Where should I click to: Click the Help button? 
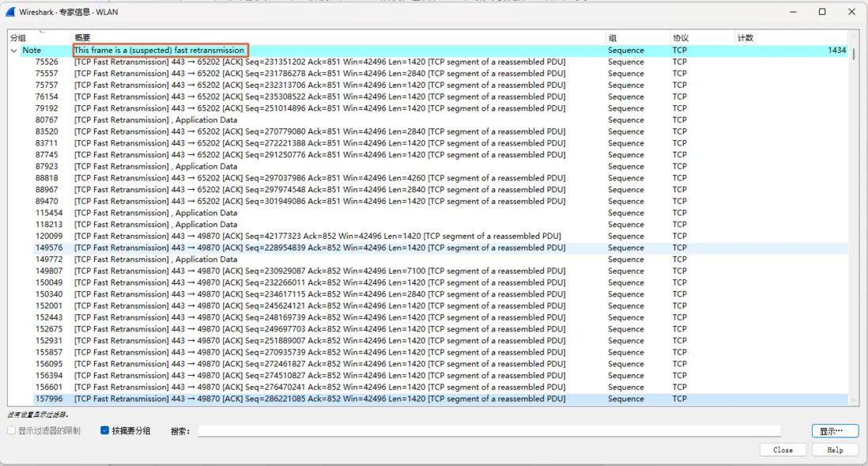coord(835,450)
